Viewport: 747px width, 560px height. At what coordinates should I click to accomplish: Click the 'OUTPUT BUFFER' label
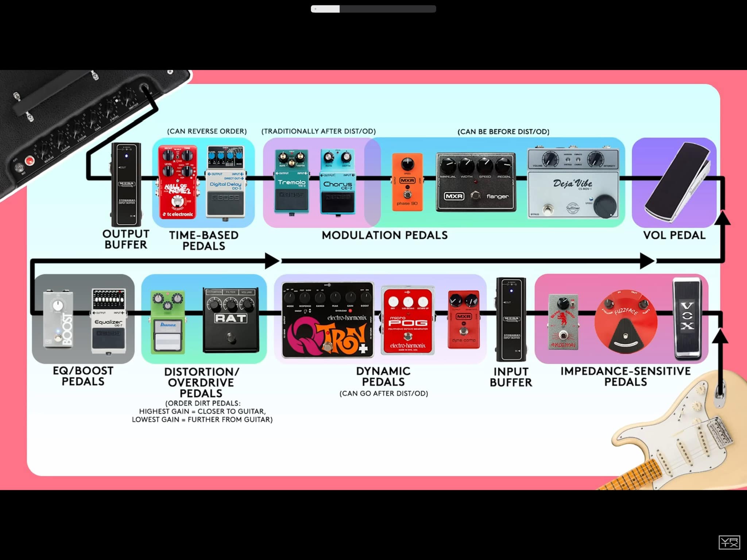pyautogui.click(x=126, y=239)
